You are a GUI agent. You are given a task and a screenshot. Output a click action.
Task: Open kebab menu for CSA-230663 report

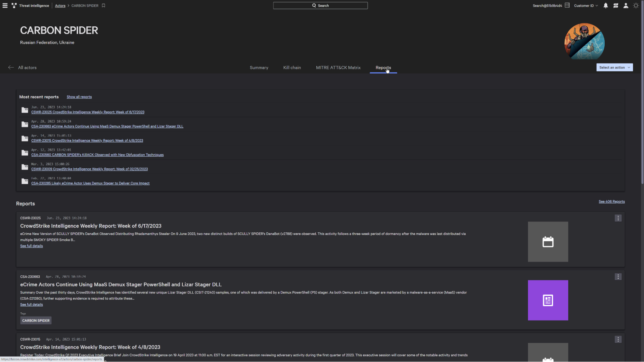tap(618, 277)
